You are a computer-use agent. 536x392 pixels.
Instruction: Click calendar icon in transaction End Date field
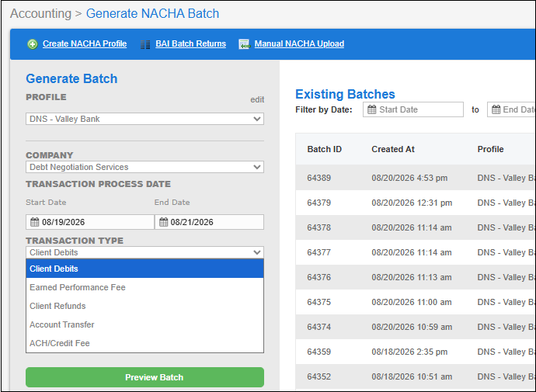(x=163, y=222)
